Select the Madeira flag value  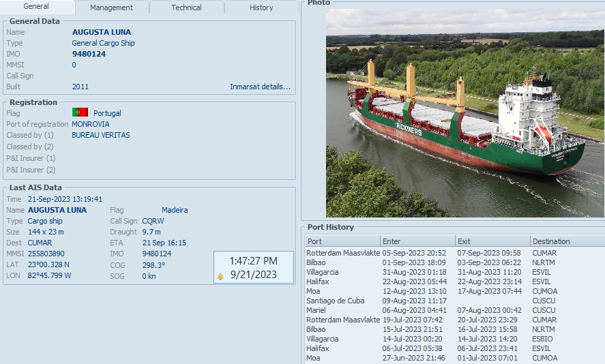[x=175, y=210]
